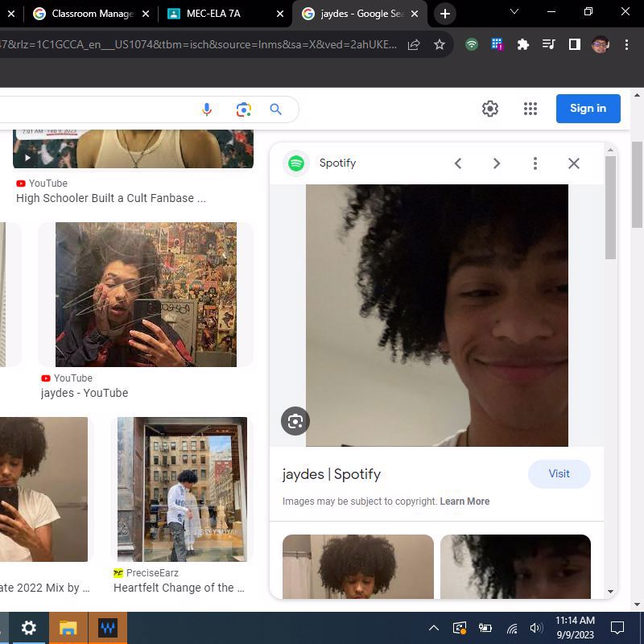
Task: Click preview panel scrollbar thumb
Action: point(610,208)
